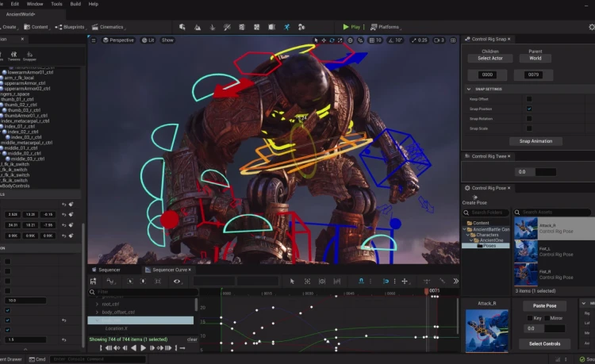The image size is (595, 364).
Task: Open the Build menu
Action: click(75, 4)
